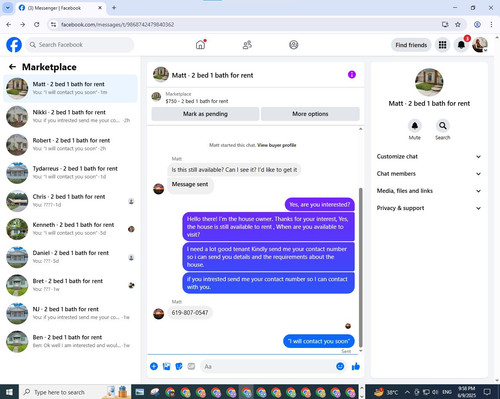Attach a photo with the image icon
500x399 pixels.
click(x=166, y=366)
